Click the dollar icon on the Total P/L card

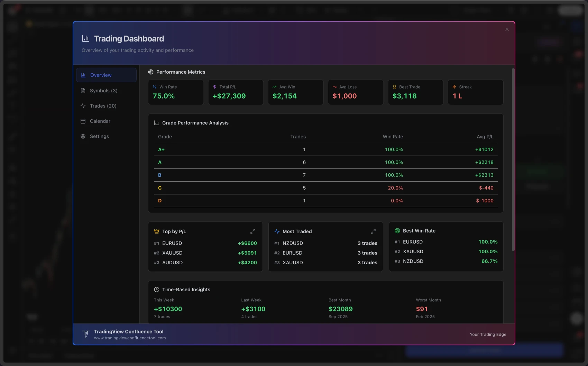click(x=214, y=87)
